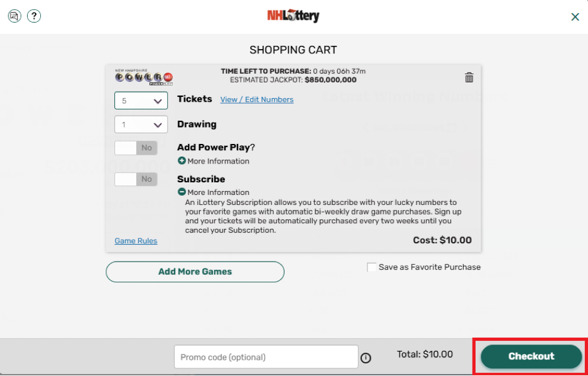Open the Tickets quantity dropdown

coord(141,101)
